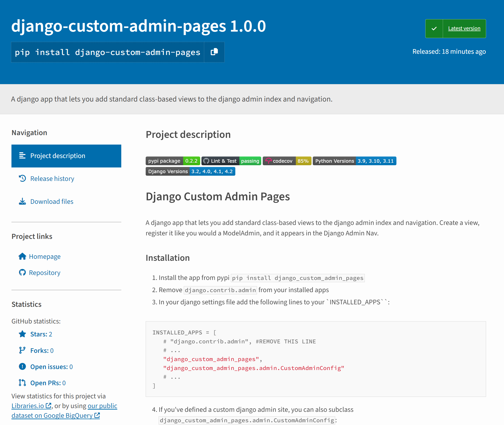The height and width of the screenshot is (425, 504).
Task: Click the Project description main heading
Action: pos(188,135)
